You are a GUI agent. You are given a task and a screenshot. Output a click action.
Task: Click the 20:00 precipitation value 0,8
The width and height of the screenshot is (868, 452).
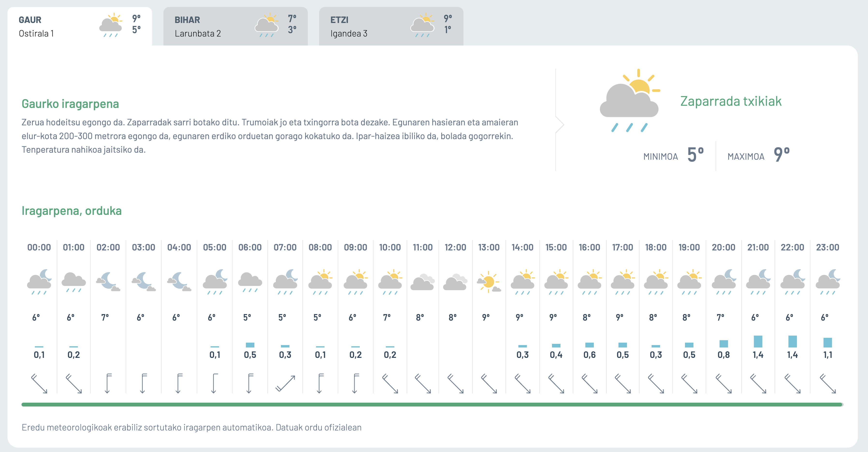(724, 355)
